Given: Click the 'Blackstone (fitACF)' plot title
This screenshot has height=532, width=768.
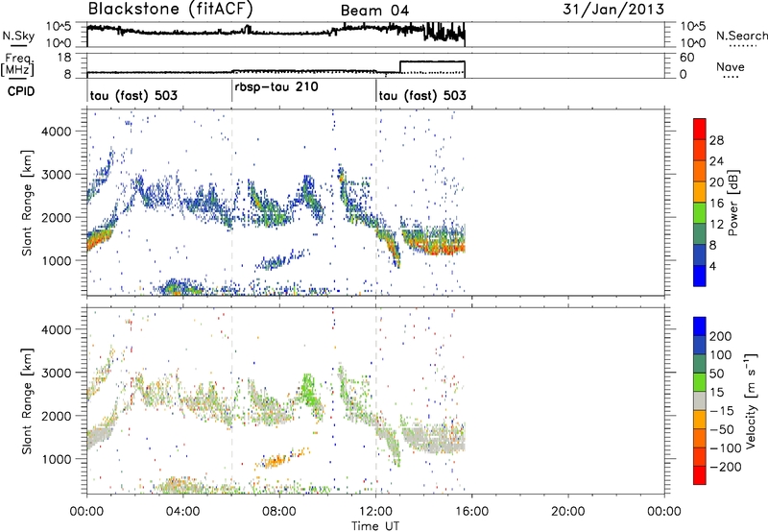Looking at the screenshot, I should 171,9.
